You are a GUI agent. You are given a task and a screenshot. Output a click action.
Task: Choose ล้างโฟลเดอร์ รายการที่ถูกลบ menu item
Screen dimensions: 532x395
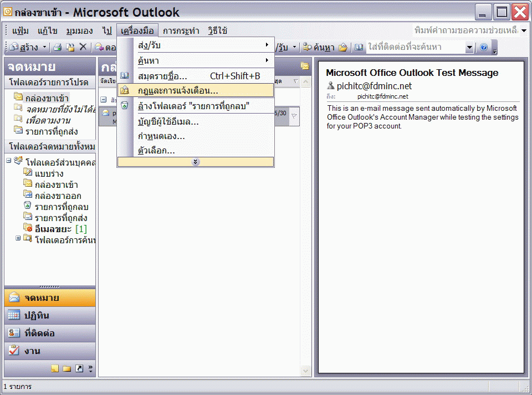pos(196,106)
